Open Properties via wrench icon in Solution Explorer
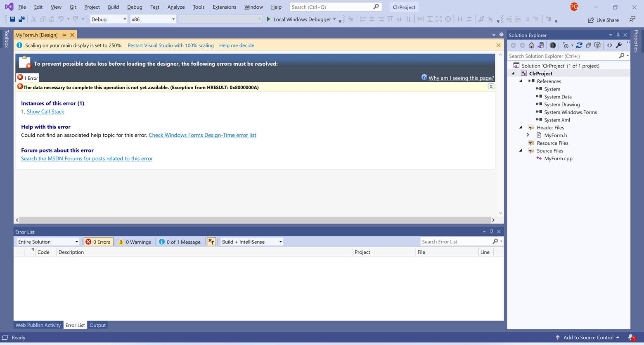Screen dimensions: 644x345 (619, 45)
